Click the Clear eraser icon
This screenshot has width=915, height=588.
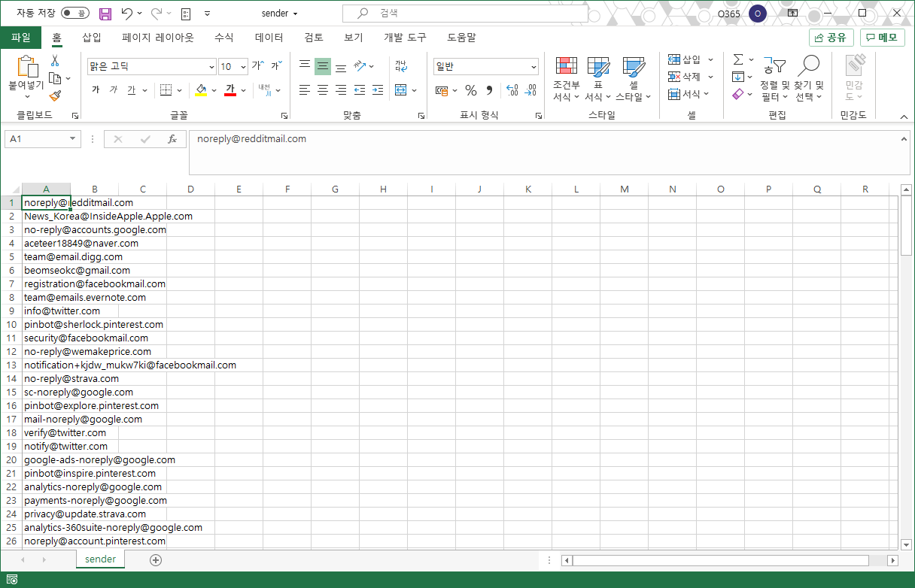[x=738, y=94]
